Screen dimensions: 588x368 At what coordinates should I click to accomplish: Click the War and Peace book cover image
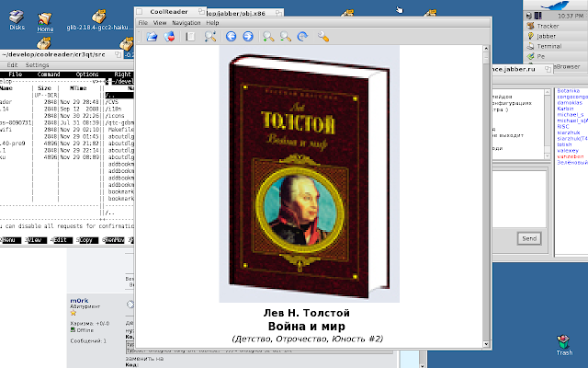pos(310,174)
